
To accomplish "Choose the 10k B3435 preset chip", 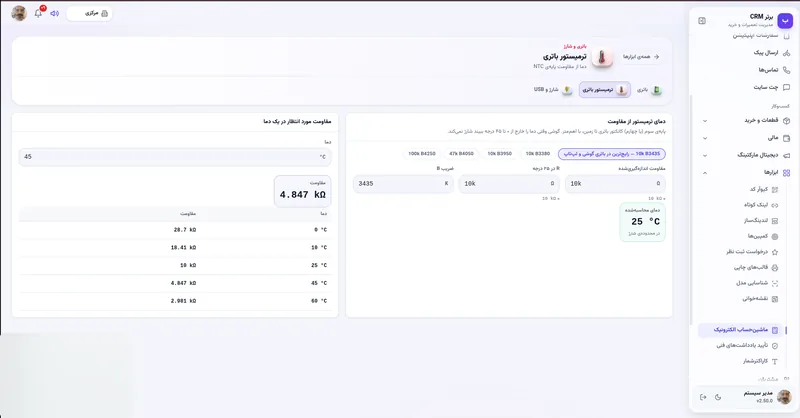I will point(611,154).
